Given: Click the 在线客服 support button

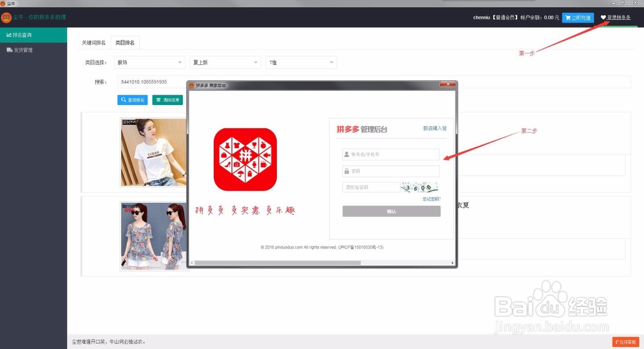Looking at the screenshot, I should 625,342.
